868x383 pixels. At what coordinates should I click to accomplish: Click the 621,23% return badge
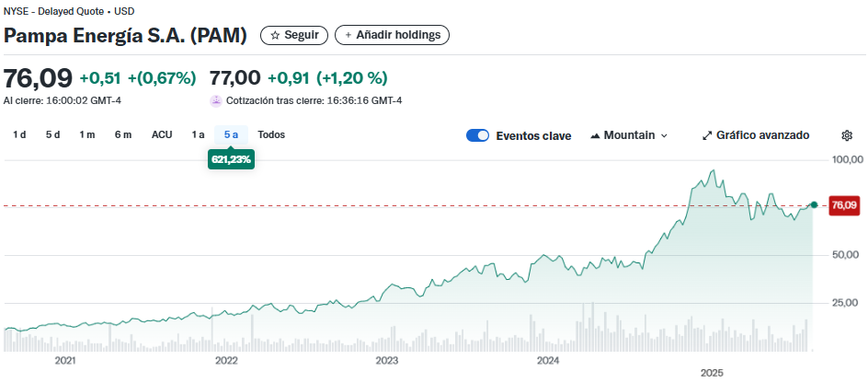(232, 159)
